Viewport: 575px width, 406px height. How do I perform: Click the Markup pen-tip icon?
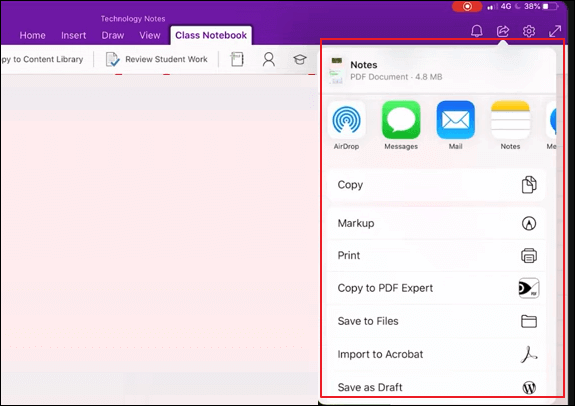pyautogui.click(x=529, y=223)
